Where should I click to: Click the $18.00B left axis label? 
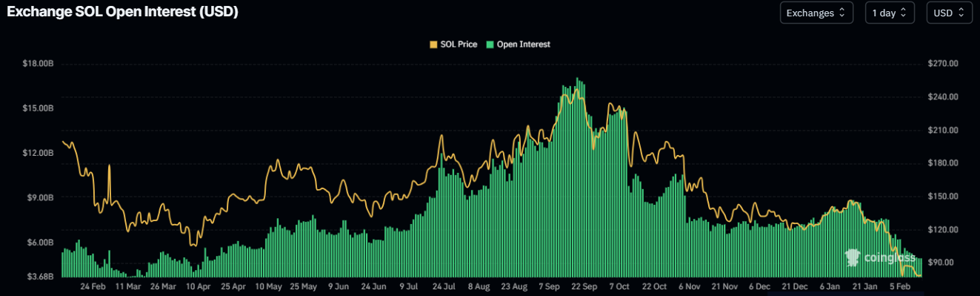click(38, 64)
